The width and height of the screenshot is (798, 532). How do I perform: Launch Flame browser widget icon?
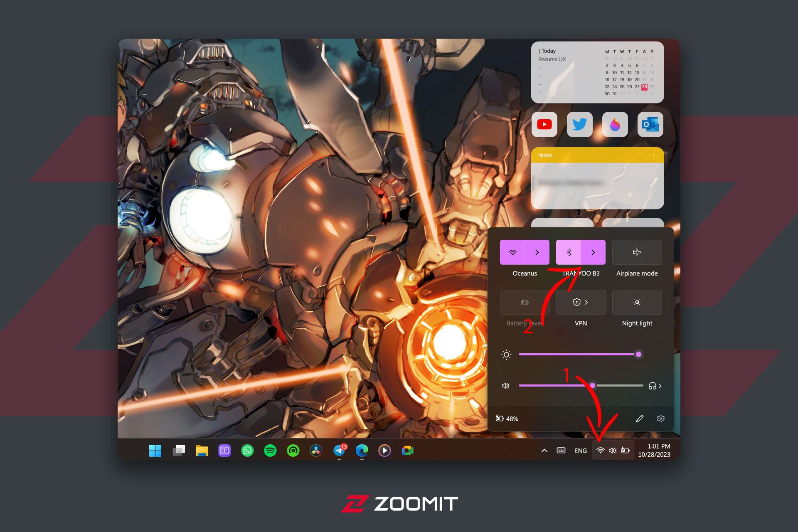(x=614, y=124)
